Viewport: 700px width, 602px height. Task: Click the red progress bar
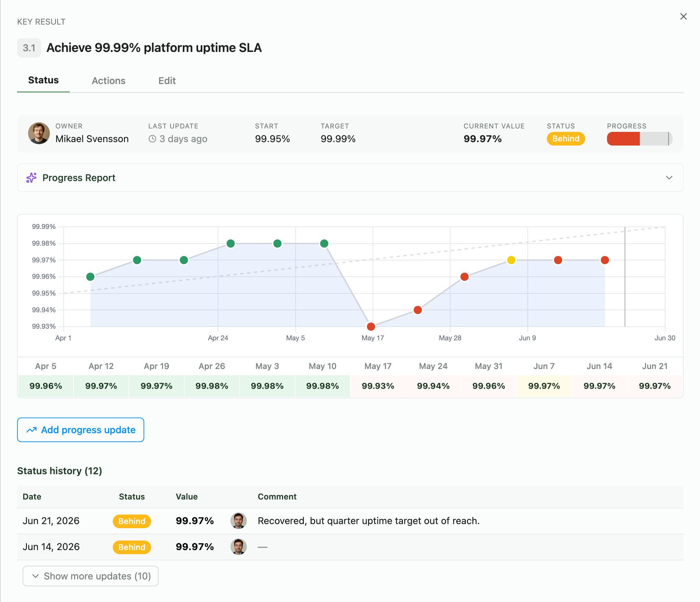623,139
